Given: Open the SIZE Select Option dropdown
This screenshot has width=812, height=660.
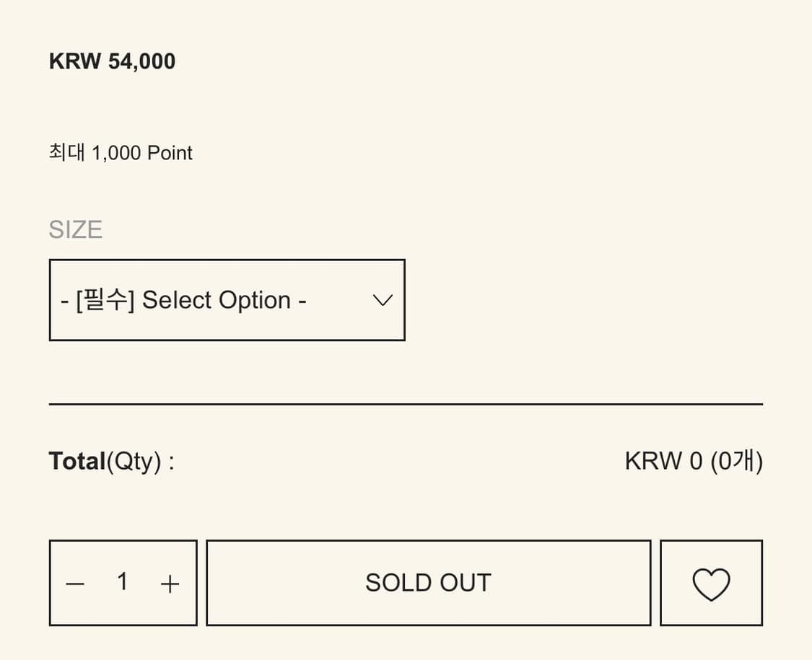Looking at the screenshot, I should (x=227, y=300).
